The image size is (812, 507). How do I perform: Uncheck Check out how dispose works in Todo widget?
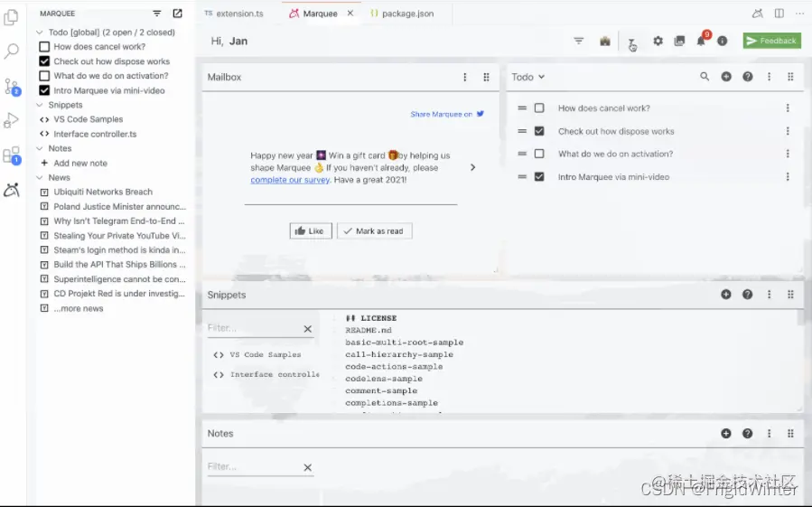(x=539, y=131)
